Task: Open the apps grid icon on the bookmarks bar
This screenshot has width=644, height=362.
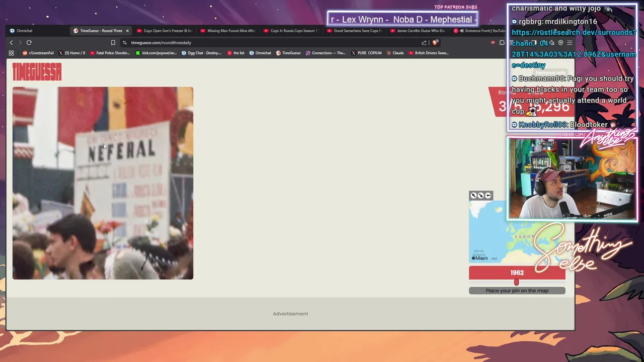Action: 11,53
